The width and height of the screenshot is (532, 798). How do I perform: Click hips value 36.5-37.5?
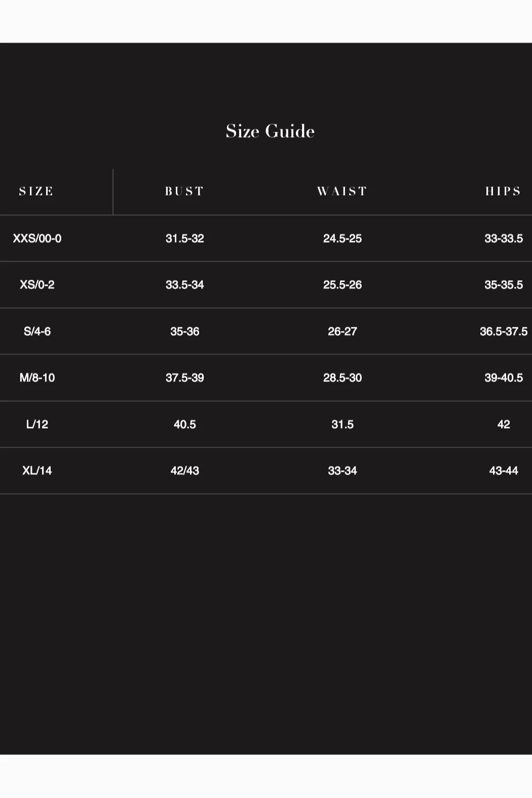click(504, 331)
